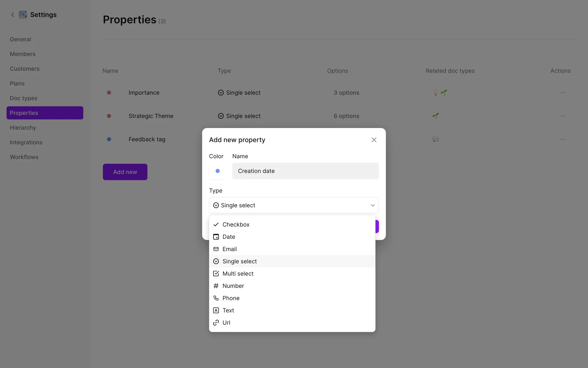Choose Checkbox from the type list
The width and height of the screenshot is (588, 368).
(x=236, y=224)
